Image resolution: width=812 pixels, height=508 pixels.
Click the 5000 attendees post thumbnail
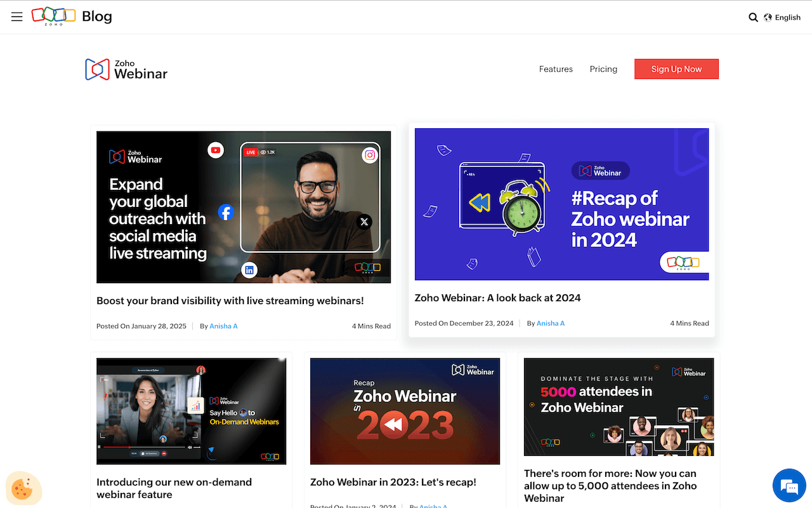(619, 407)
